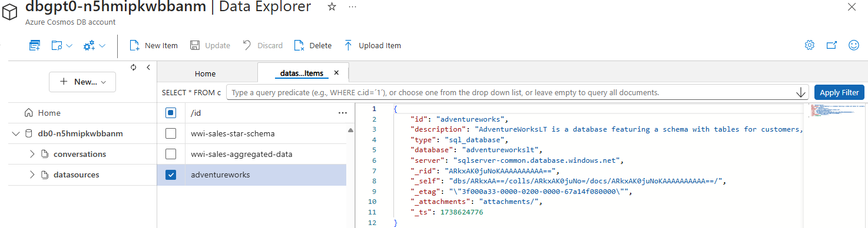Select the conversations container label
The height and width of the screenshot is (228, 868).
tap(79, 154)
